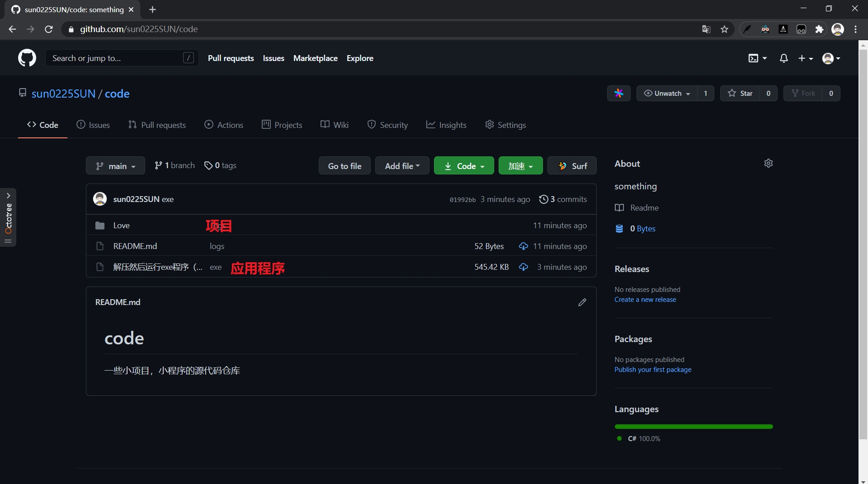Open the plus create-new menu
The image size is (868, 484).
coord(805,58)
